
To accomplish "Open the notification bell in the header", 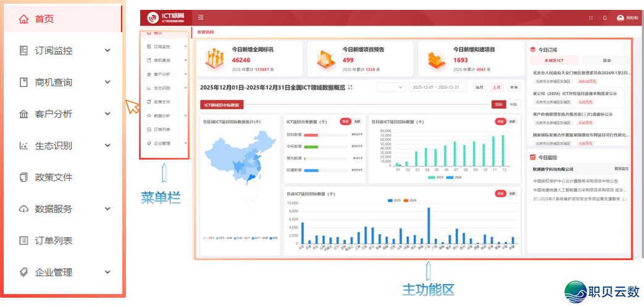I will point(604,18).
